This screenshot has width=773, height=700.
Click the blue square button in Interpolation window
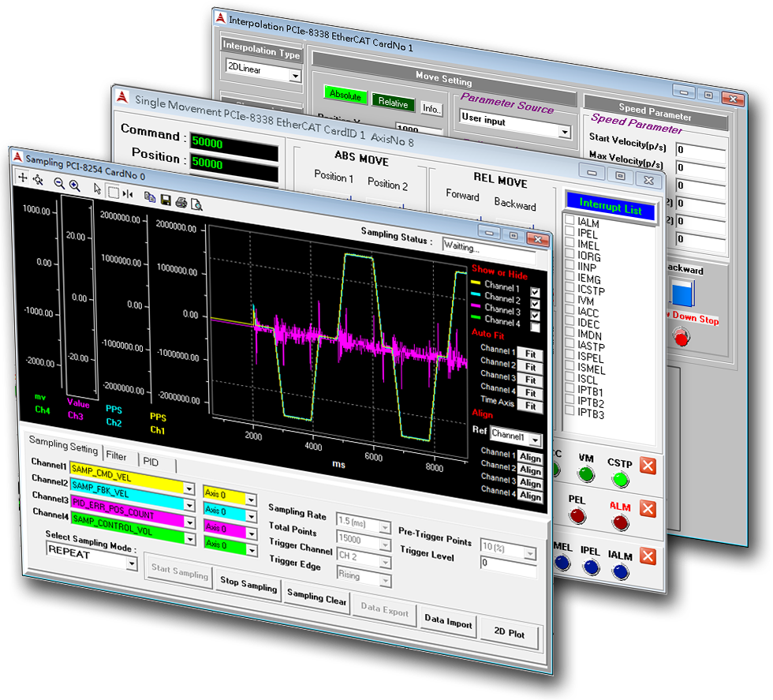tap(683, 294)
